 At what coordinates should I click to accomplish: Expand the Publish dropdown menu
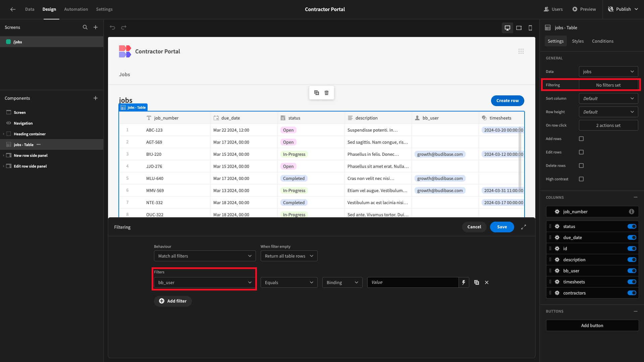click(636, 9)
